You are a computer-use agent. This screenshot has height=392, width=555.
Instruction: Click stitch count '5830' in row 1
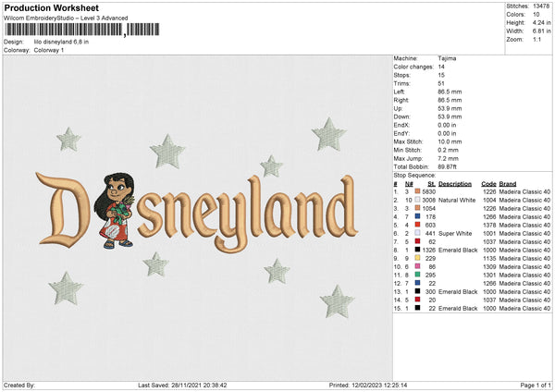[x=428, y=191]
